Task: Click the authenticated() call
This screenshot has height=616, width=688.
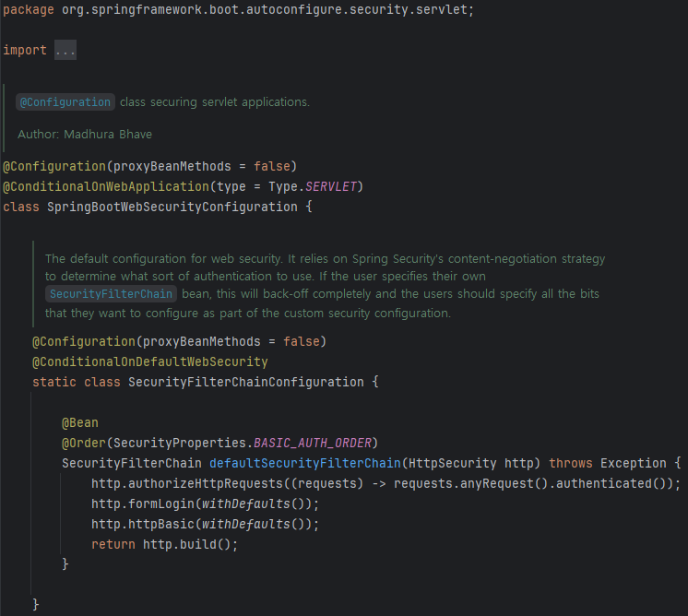Action: pyautogui.click(x=611, y=483)
